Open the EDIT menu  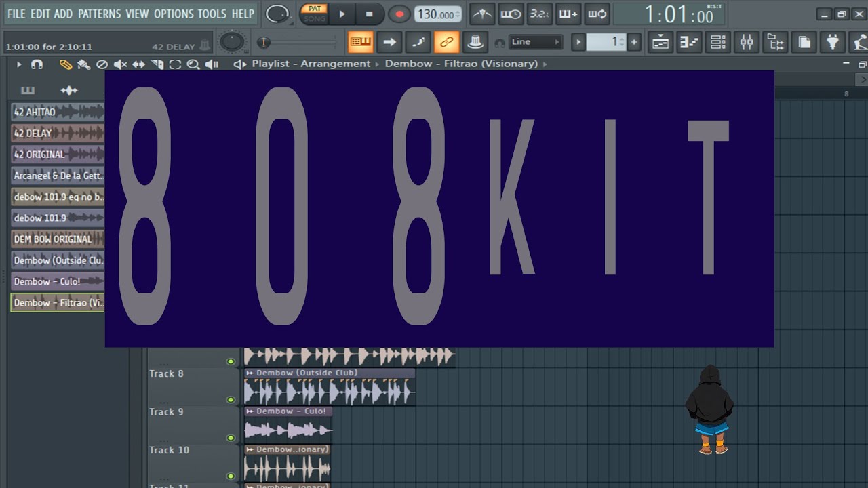40,14
